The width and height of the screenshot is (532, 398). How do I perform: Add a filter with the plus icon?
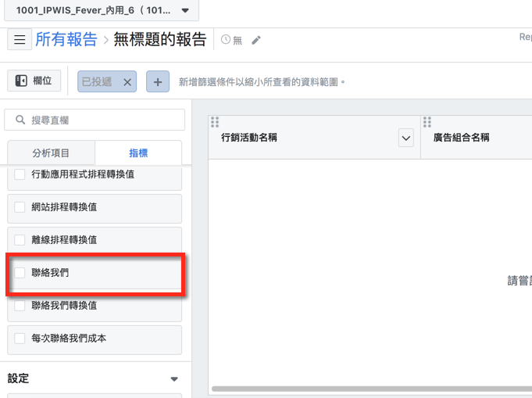click(x=158, y=81)
